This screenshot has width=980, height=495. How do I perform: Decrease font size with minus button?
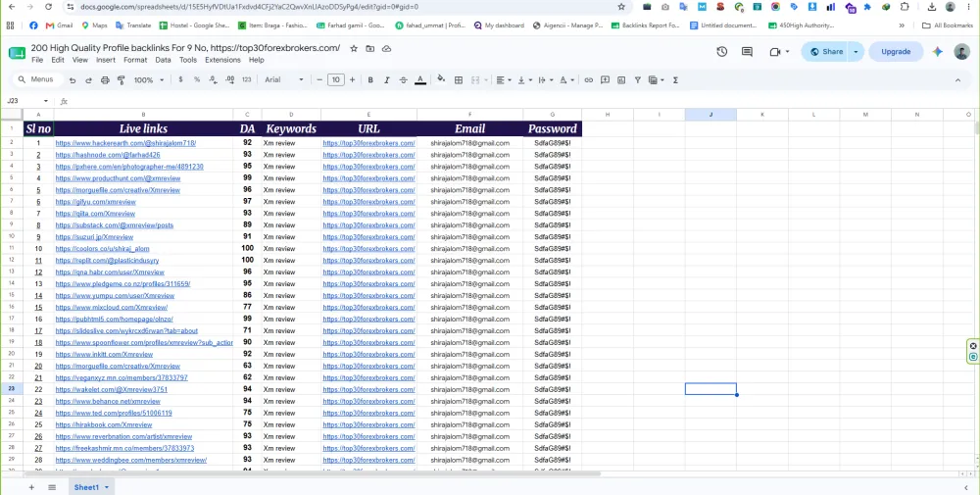pos(319,80)
